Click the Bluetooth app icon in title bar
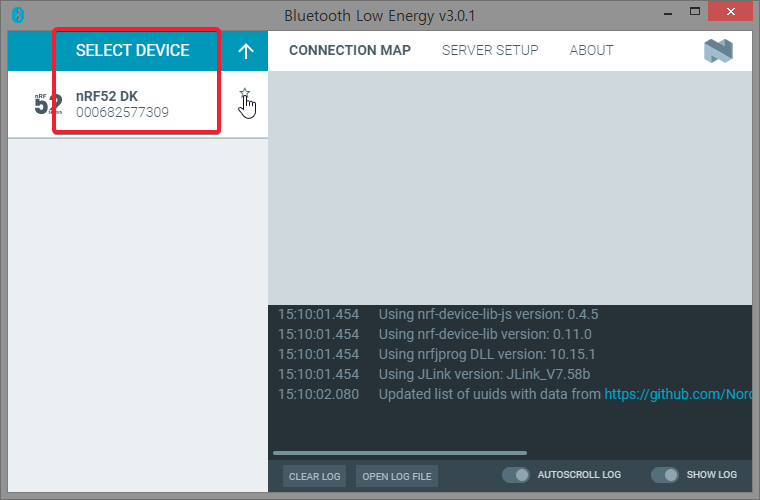 point(18,15)
